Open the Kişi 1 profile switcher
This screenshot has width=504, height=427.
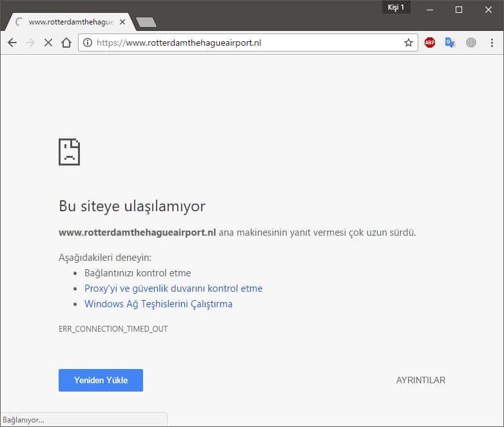(396, 8)
